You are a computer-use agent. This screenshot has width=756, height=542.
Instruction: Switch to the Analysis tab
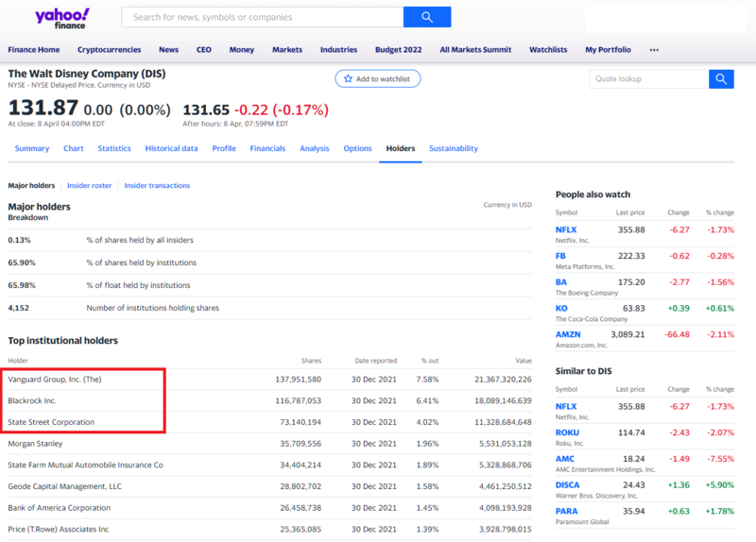315,148
